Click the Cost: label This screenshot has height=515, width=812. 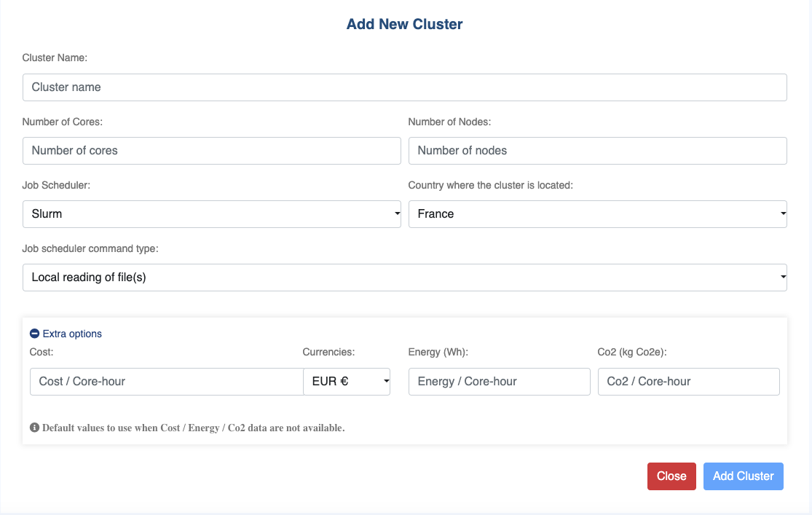coord(42,352)
